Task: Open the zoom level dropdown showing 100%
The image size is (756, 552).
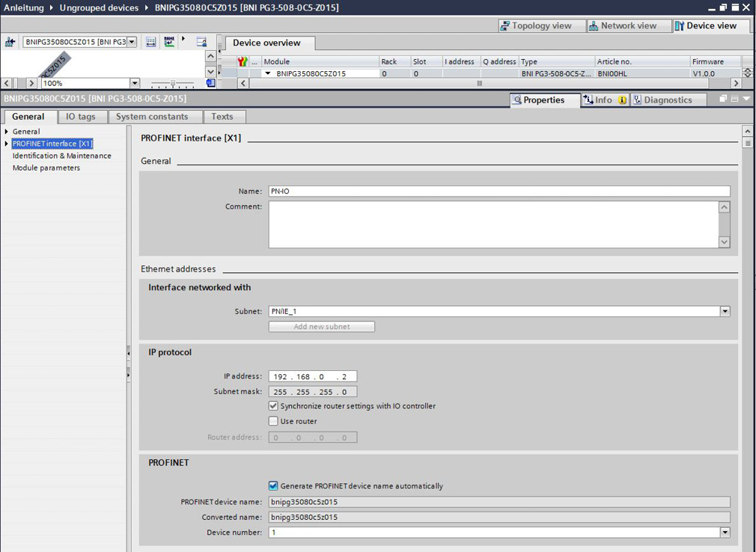Action: tap(133, 83)
